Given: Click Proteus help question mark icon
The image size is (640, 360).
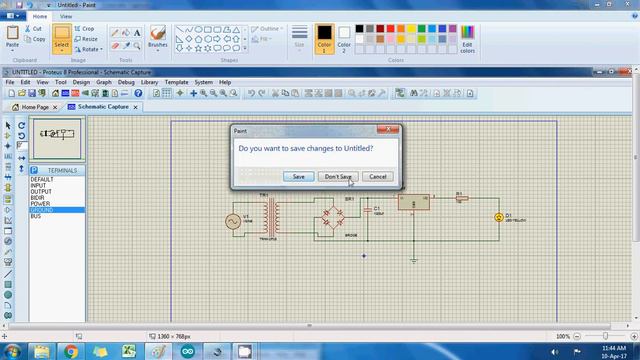Looking at the screenshot, I should pyautogui.click(x=138, y=93).
